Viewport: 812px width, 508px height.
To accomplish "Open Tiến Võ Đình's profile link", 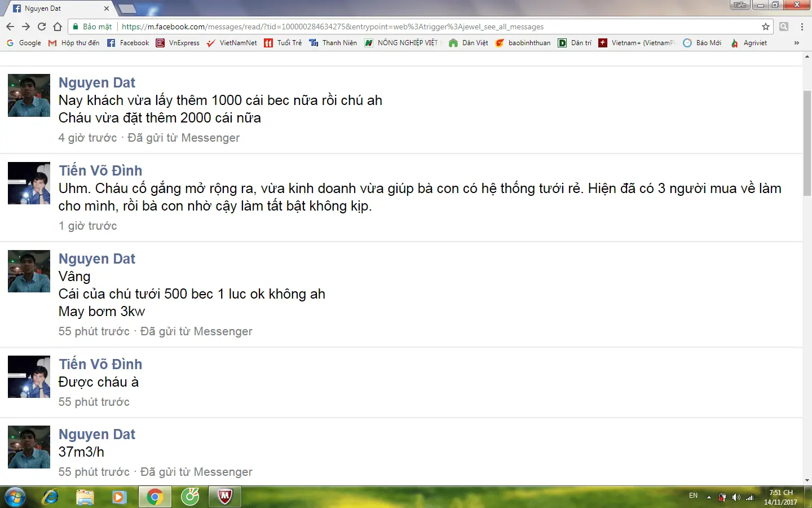I will (x=100, y=170).
